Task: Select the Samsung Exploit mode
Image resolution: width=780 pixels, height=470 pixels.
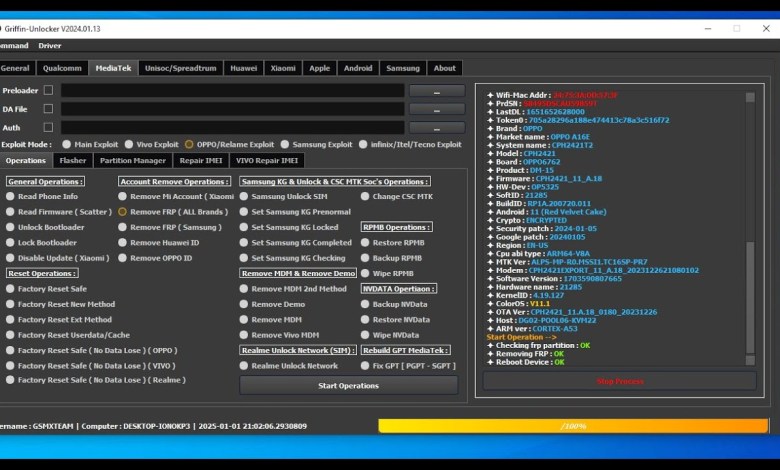Action: pos(285,144)
